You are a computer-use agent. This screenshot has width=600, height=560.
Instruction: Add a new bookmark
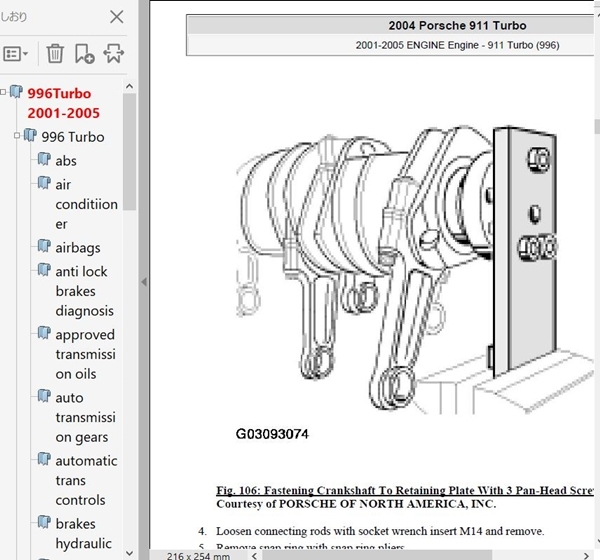(x=85, y=53)
